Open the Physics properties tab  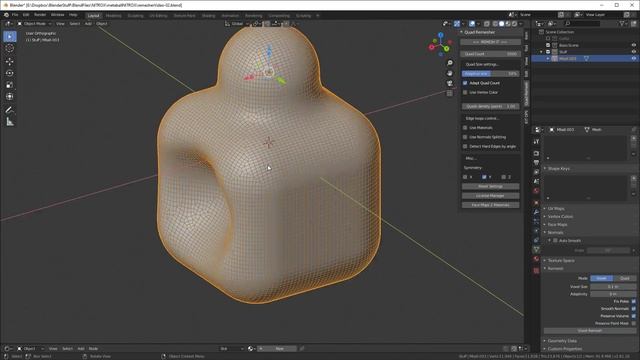tap(536, 231)
